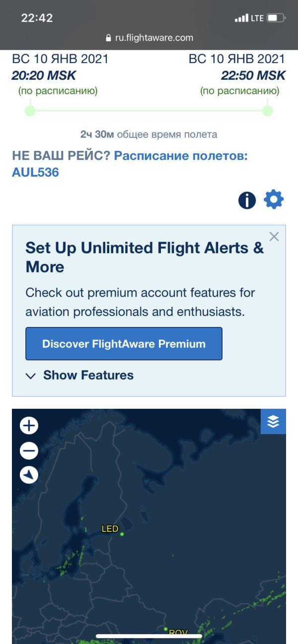Tap the iOS home indicator bar
The image size is (298, 644).
tap(149, 636)
